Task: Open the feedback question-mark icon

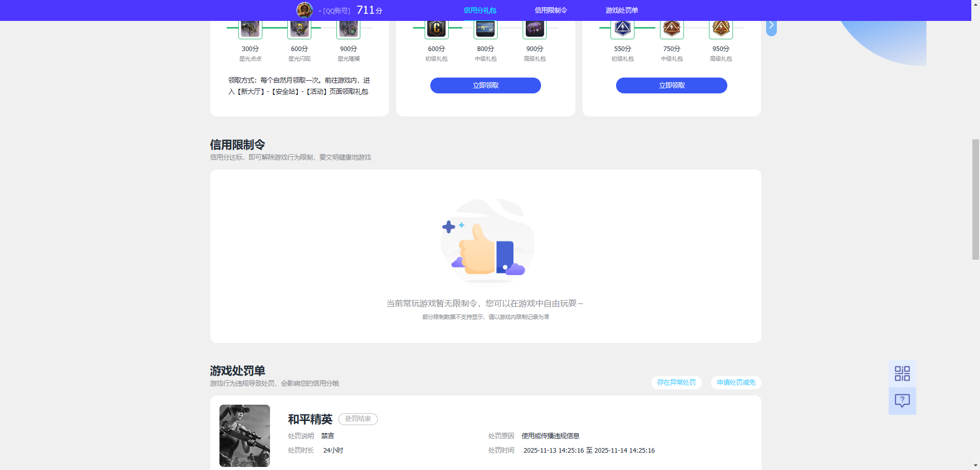Action: point(902,401)
